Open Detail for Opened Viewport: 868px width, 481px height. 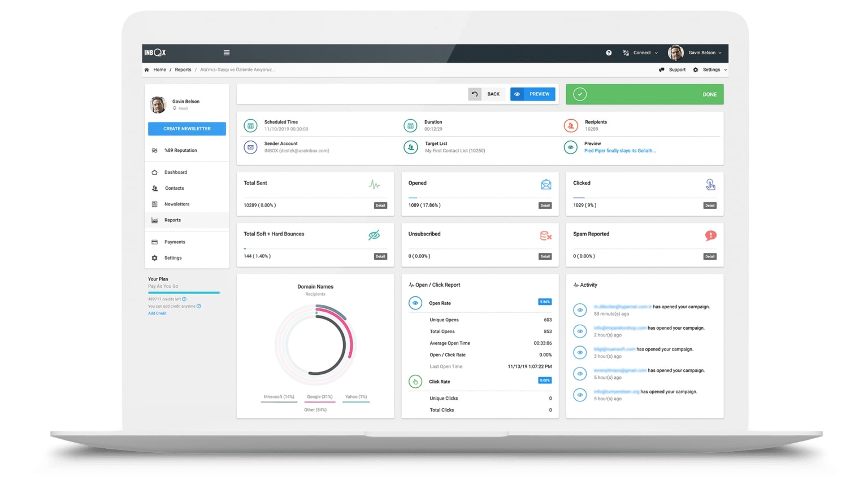pos(545,205)
